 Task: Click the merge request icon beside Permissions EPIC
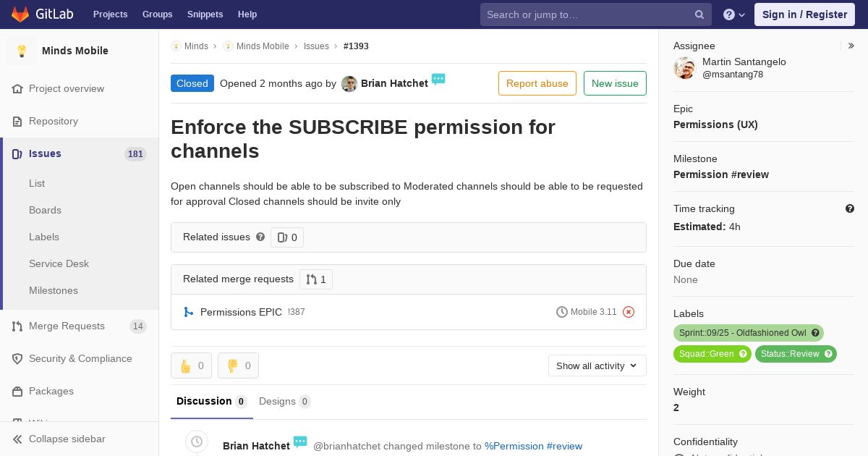click(189, 312)
